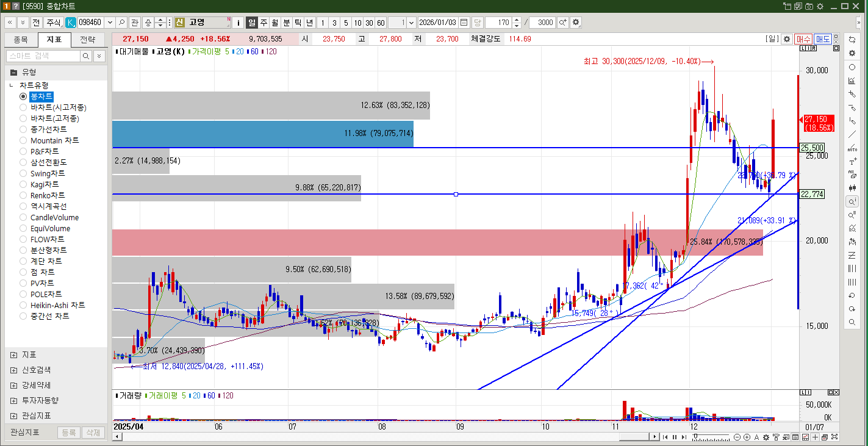Expand the smart search options chevron
The width and height of the screenshot is (868, 446).
(x=99, y=56)
